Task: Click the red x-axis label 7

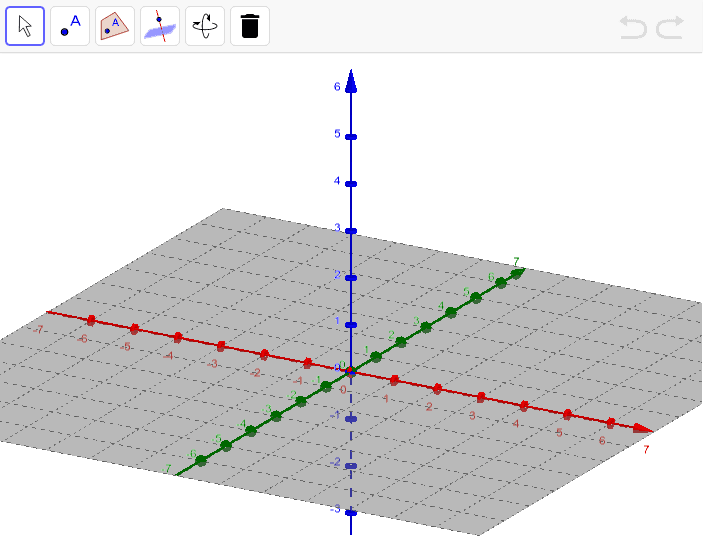Action: click(646, 450)
